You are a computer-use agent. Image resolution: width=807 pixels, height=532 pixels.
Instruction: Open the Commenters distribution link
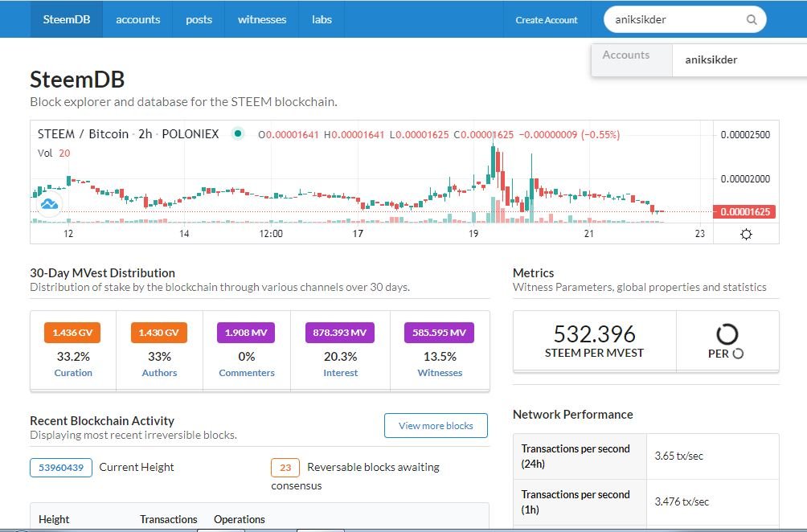coord(247,373)
